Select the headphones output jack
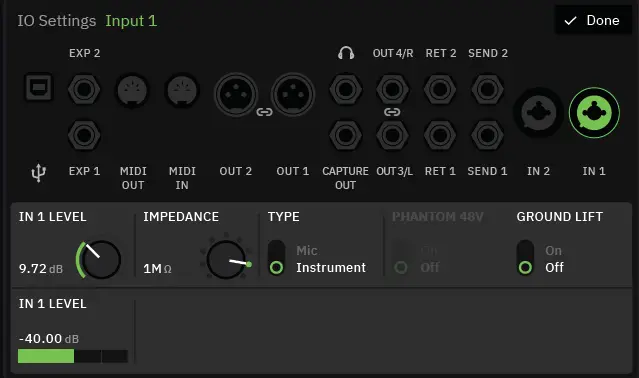639x378 pixels. (x=346, y=89)
